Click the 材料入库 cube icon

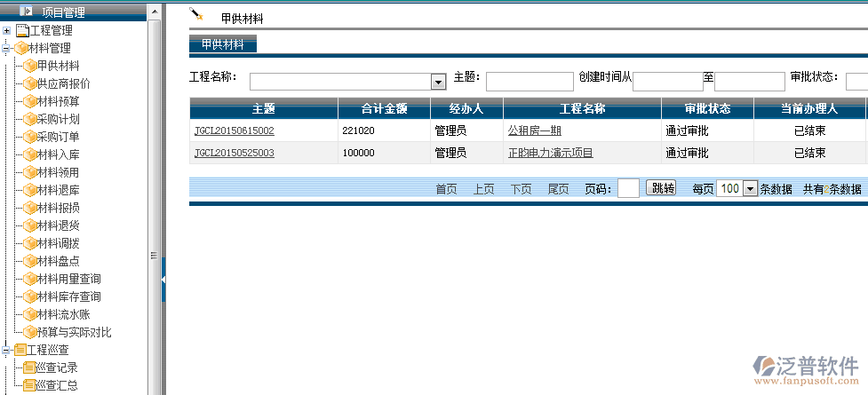click(29, 154)
